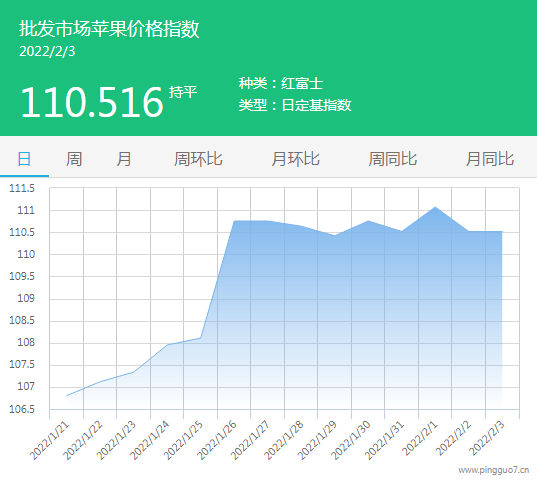
Task: Open the 周同比 tab
Action: [x=392, y=159]
